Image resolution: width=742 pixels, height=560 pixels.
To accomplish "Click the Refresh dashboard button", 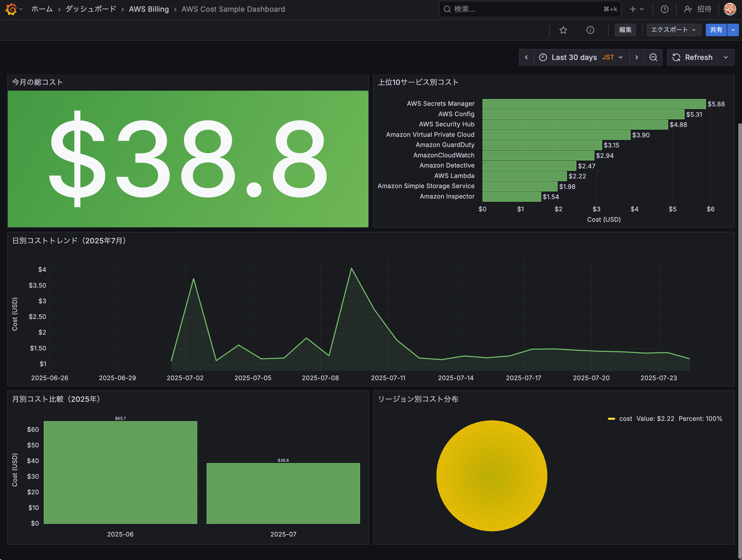I will [x=692, y=57].
